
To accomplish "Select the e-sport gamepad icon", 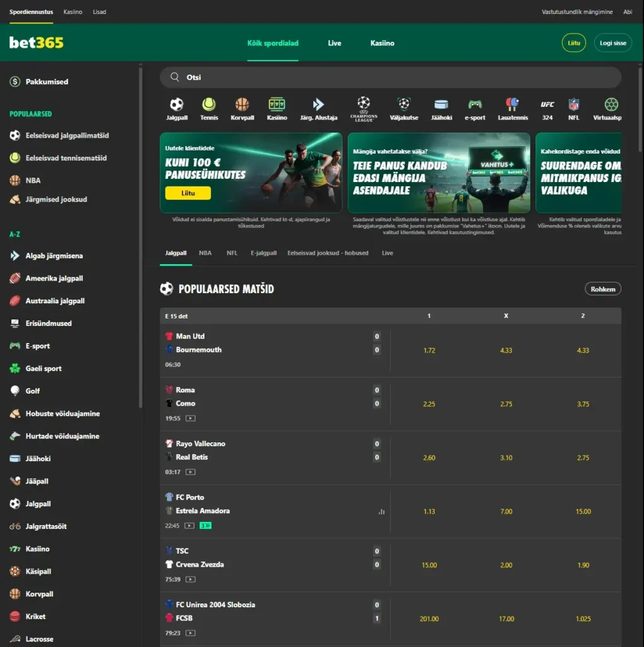I will [475, 105].
